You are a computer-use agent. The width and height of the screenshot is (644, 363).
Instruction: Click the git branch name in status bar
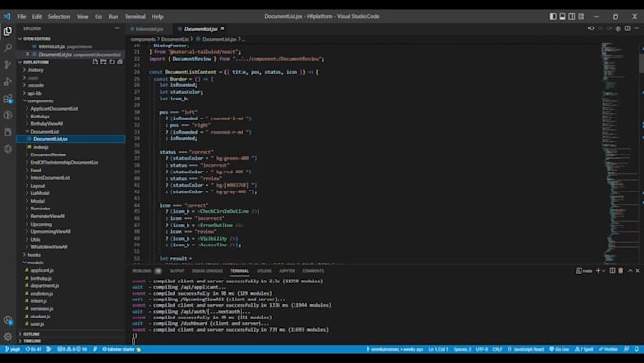tap(12, 349)
